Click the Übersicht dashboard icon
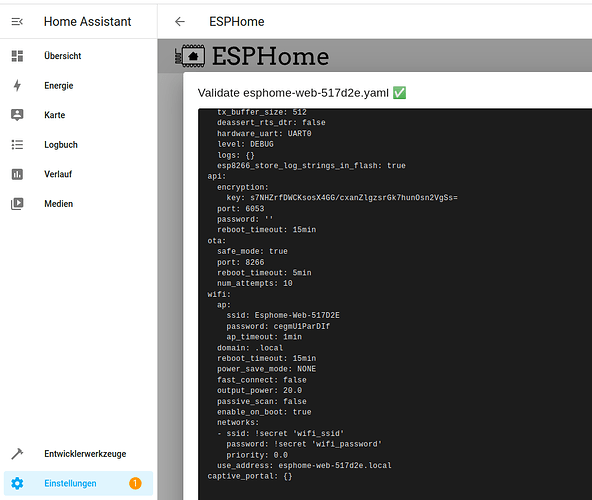 pyautogui.click(x=17, y=56)
